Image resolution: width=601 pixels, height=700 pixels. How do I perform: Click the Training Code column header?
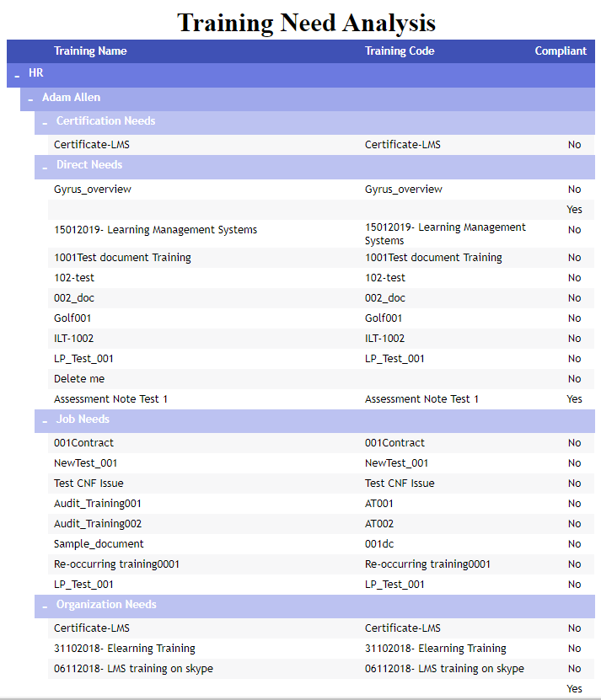(400, 51)
